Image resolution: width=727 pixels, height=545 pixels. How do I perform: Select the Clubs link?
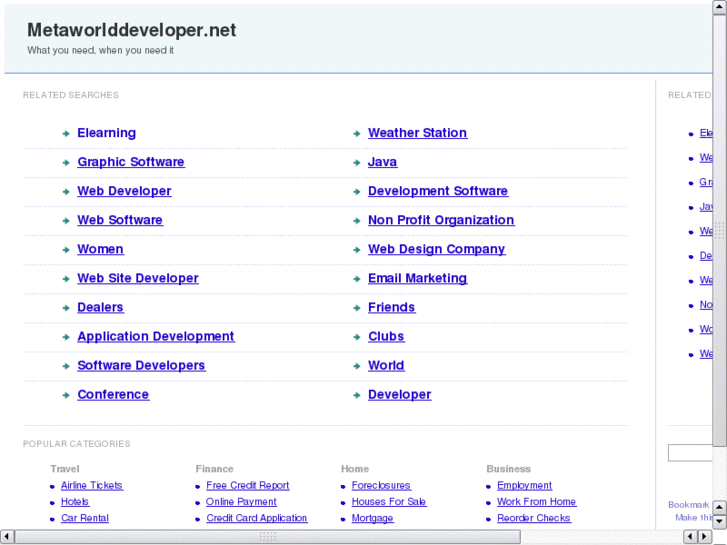click(x=386, y=337)
